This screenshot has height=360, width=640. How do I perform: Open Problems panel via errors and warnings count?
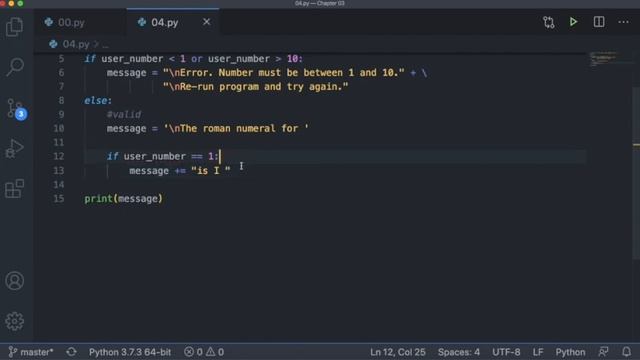[x=204, y=352]
